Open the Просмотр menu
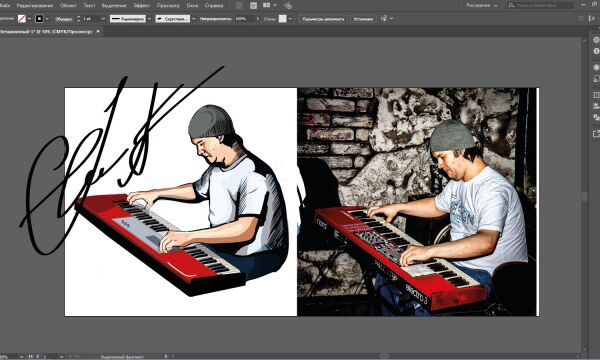 (168, 5)
